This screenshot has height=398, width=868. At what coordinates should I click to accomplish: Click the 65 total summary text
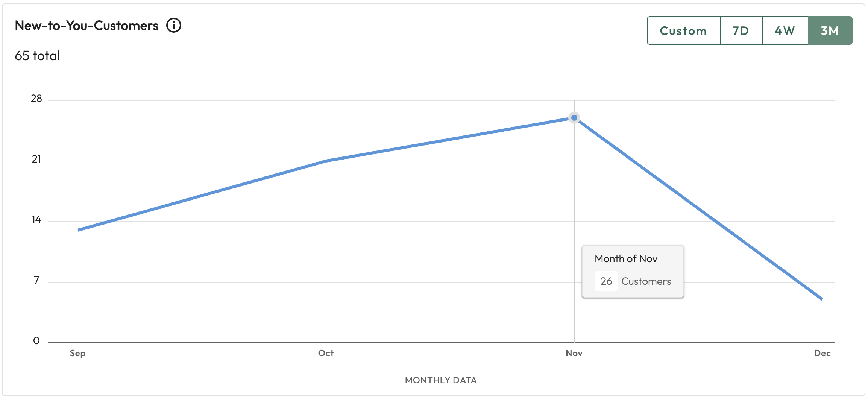(x=37, y=56)
